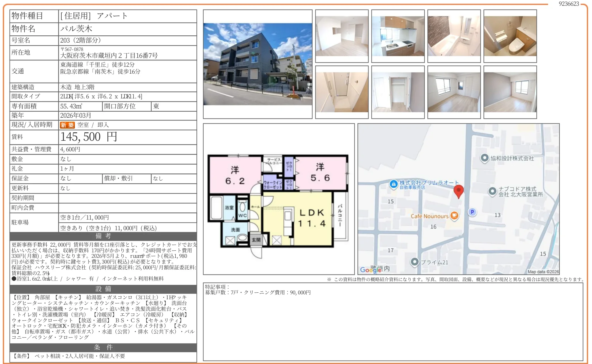Click the Google logo on the map
The height and width of the screenshot is (364, 592).
click(x=371, y=270)
